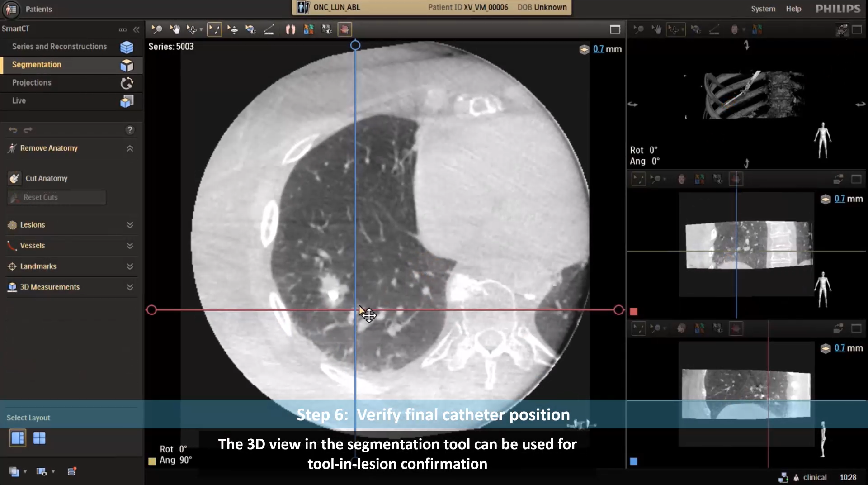
Task: Click the ONC_LUN_ABL patient banner
Action: tap(432, 7)
